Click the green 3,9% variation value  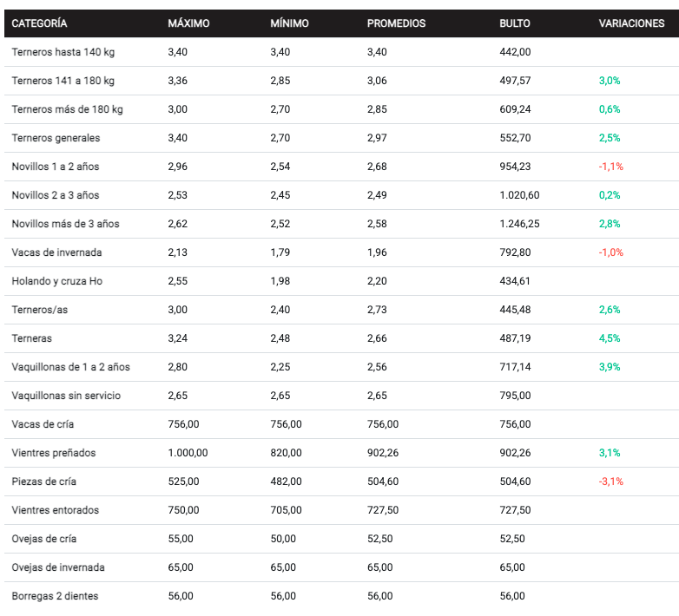point(610,367)
